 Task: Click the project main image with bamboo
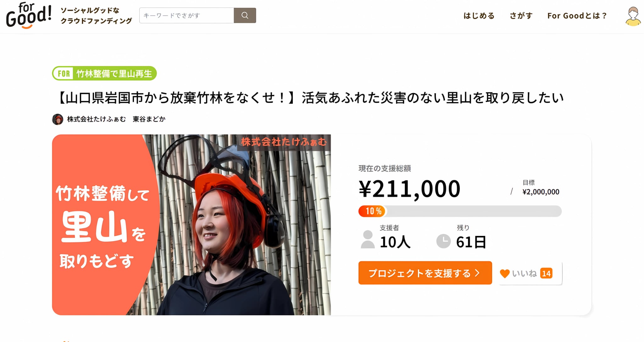point(191,225)
